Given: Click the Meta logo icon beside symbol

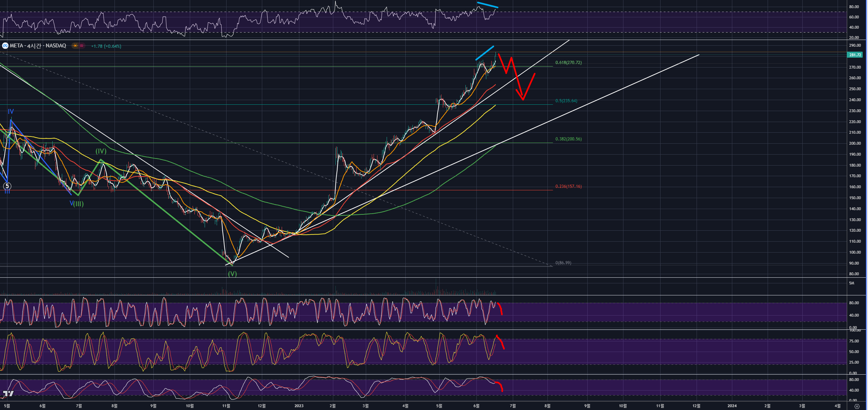Looking at the screenshot, I should (5, 46).
